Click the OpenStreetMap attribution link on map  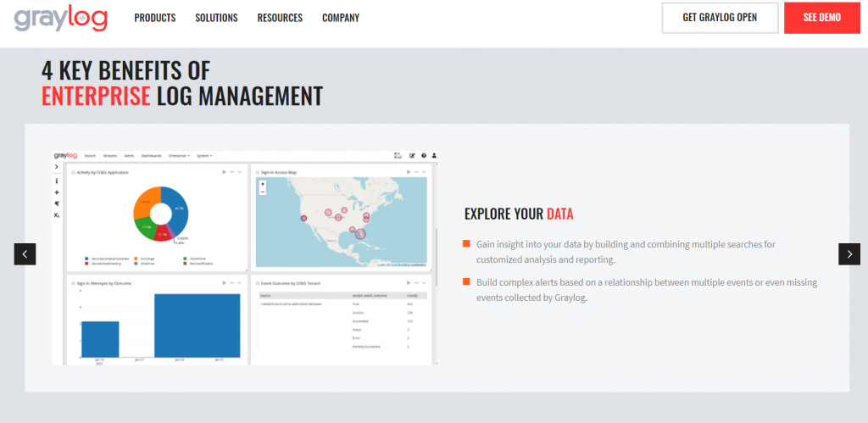pos(400,264)
